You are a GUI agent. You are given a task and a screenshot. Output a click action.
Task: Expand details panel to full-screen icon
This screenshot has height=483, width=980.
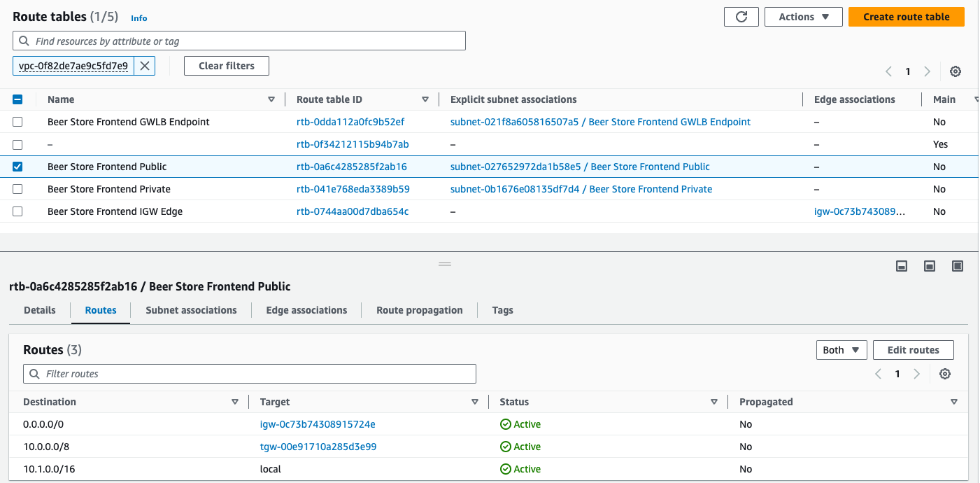[958, 266]
